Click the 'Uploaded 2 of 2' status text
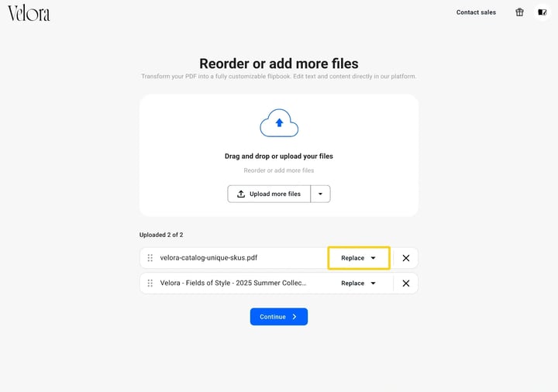This screenshot has height=392, width=558. click(161, 235)
